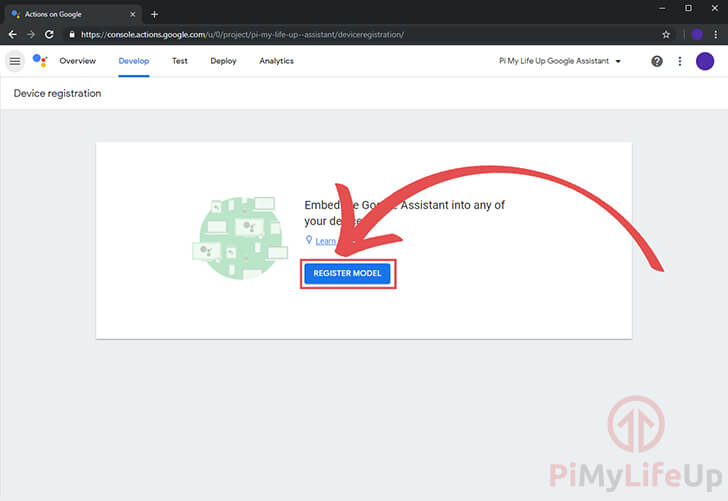728x501 pixels.
Task: Open the help question mark icon
Action: click(x=656, y=61)
